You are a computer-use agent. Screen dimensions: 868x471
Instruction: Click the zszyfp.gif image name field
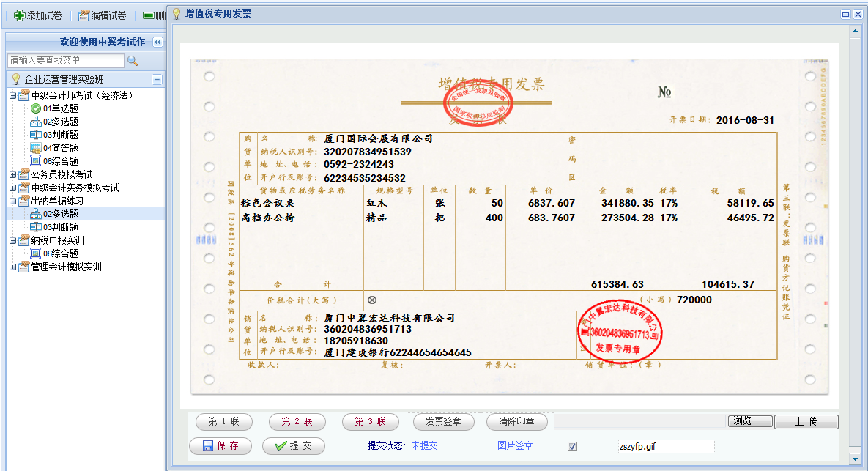666,447
